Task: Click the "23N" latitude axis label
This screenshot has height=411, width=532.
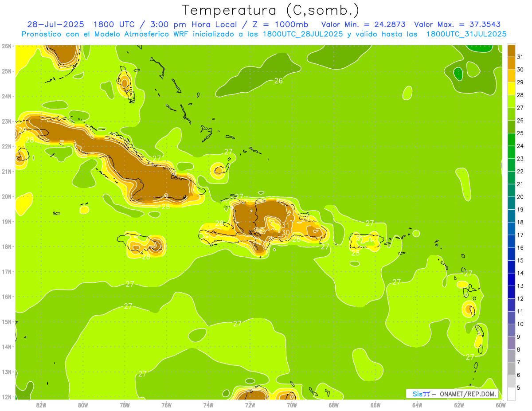Action: (7, 121)
